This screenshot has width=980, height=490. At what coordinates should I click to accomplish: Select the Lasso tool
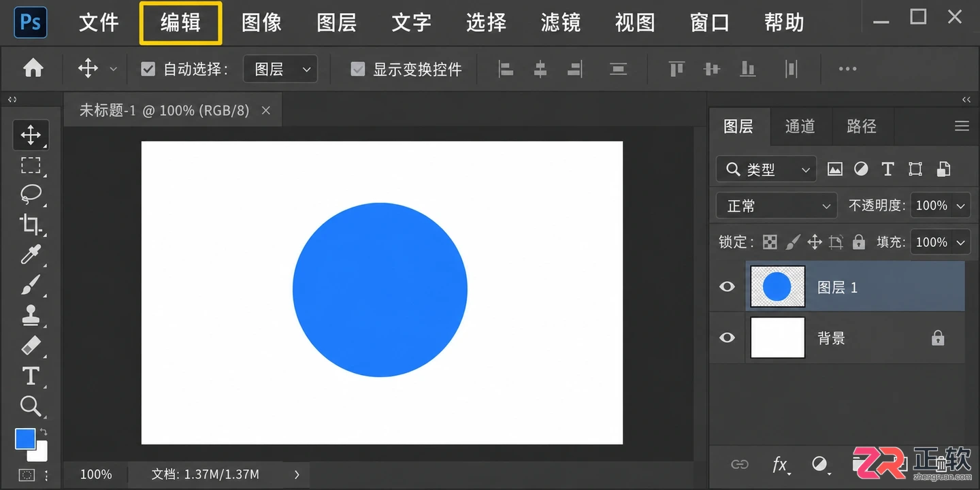(x=31, y=195)
